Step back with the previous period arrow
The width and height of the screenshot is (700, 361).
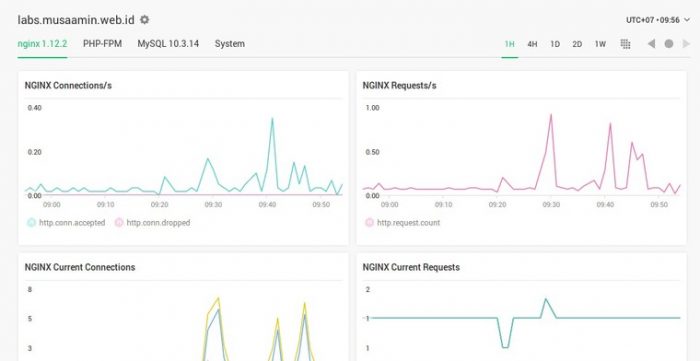(x=651, y=44)
